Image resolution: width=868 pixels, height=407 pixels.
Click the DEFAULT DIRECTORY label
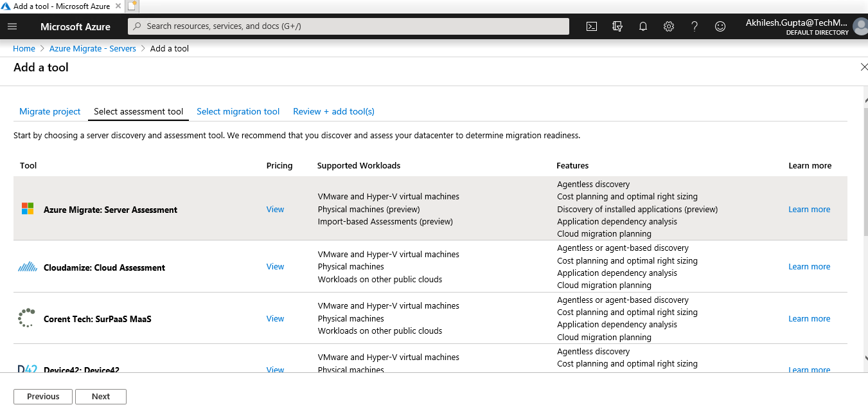click(x=817, y=32)
